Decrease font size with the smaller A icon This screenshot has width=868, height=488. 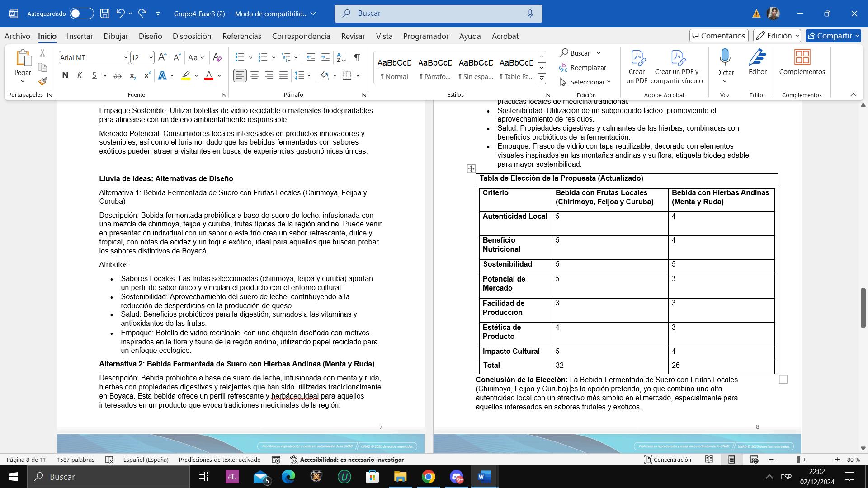(x=177, y=57)
